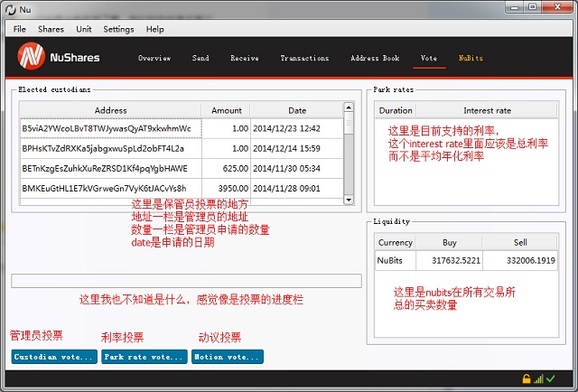Click the date 2014/11/28 09:01
Viewport: 578px width, 392px height.
coord(297,188)
